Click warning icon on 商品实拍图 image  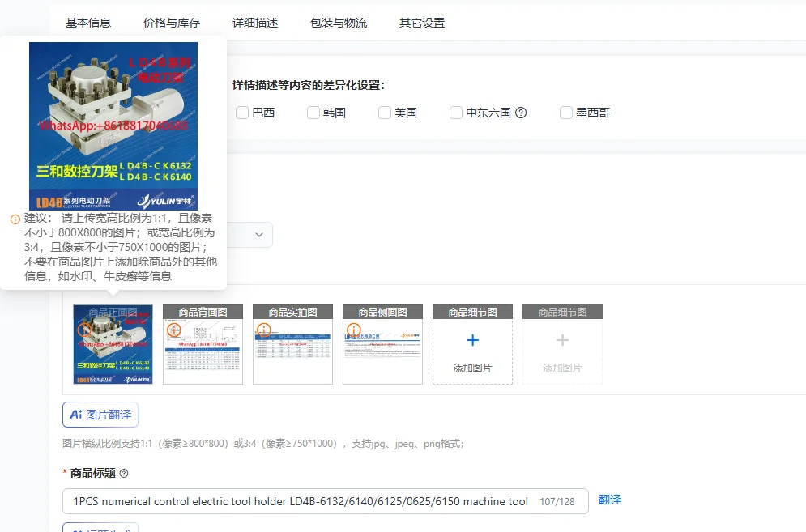(x=264, y=330)
